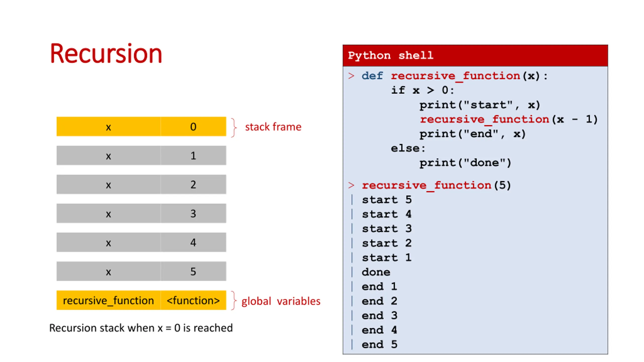The width and height of the screenshot is (644, 362).
Task: Click the "done" output line
Action: [x=376, y=272]
